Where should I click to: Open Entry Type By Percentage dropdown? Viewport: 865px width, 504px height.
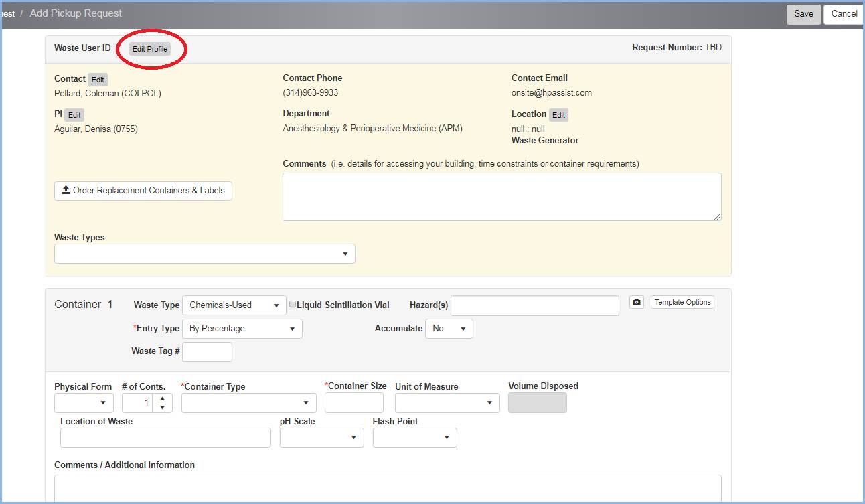tap(242, 329)
